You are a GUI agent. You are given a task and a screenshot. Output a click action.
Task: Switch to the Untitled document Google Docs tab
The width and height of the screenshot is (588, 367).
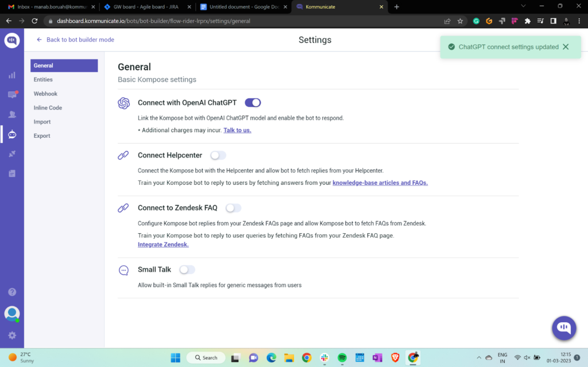244,7
